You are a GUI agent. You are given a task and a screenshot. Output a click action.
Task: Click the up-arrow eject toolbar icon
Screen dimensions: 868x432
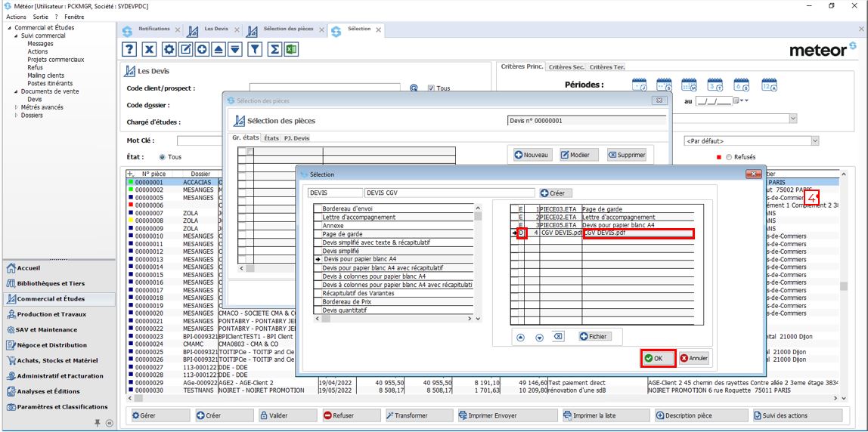coord(219,49)
